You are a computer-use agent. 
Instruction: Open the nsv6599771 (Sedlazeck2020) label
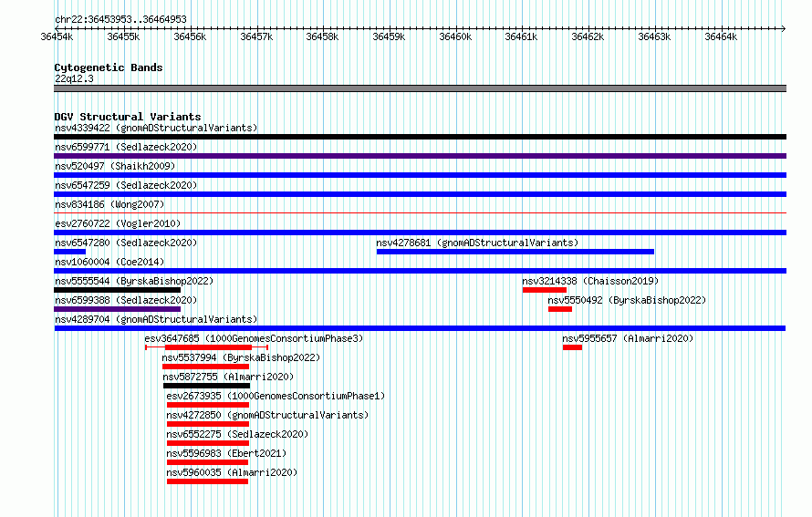pos(126,147)
